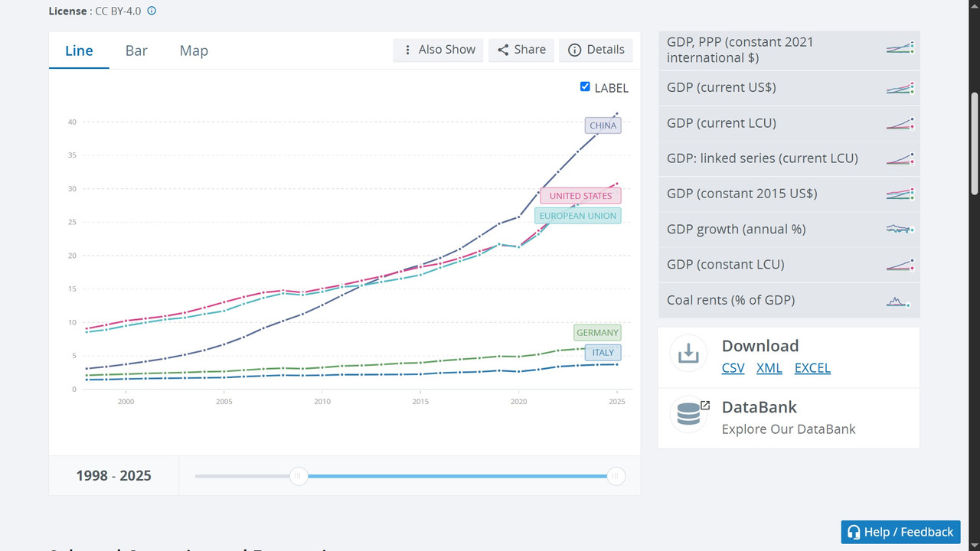980x551 pixels.
Task: Click the GERMANY series label
Action: pos(597,333)
